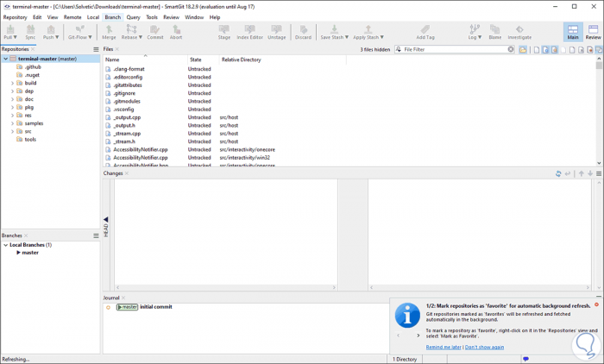Open the Window menu
Image resolution: width=604 pixels, height=364 pixels.
tap(194, 17)
